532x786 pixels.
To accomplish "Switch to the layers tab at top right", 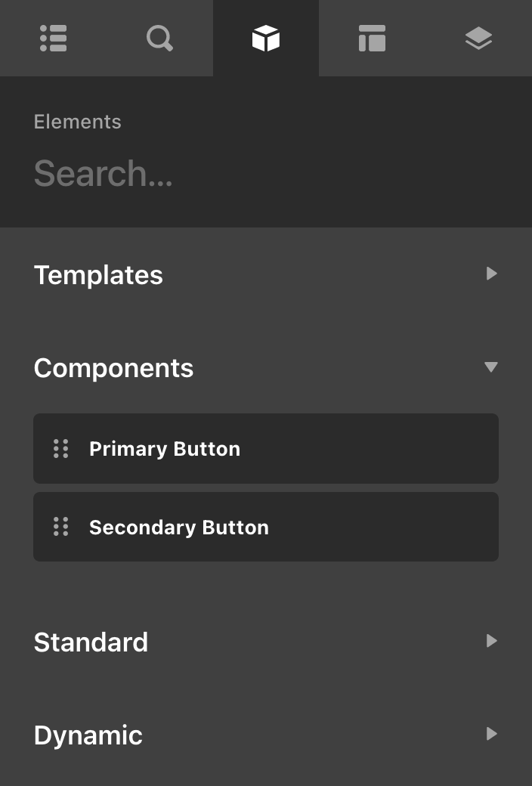I will 478,38.
